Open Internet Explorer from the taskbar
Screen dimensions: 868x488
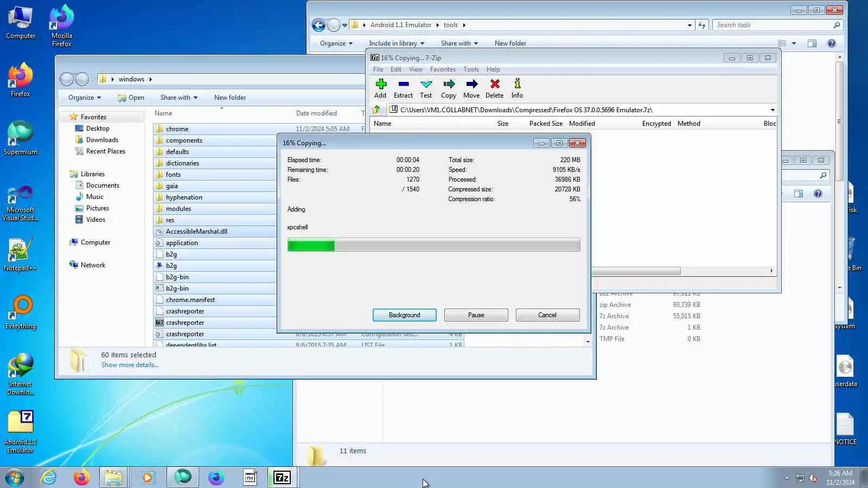point(49,477)
